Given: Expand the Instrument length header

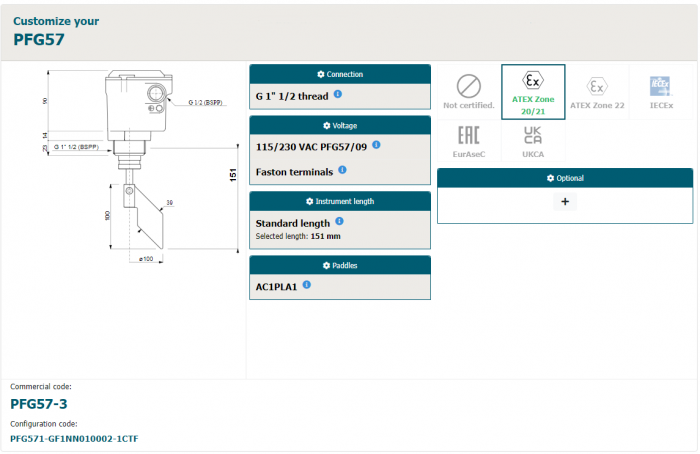Looking at the screenshot, I should 340,201.
